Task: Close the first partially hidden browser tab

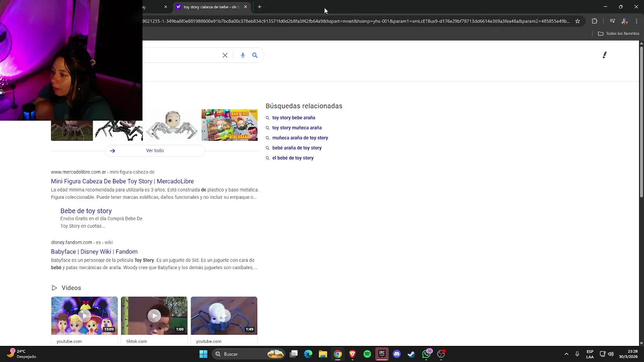Action: click(166, 7)
